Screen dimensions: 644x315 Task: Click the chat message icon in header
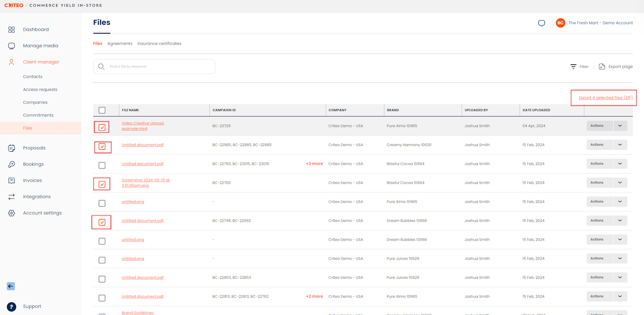(x=541, y=23)
